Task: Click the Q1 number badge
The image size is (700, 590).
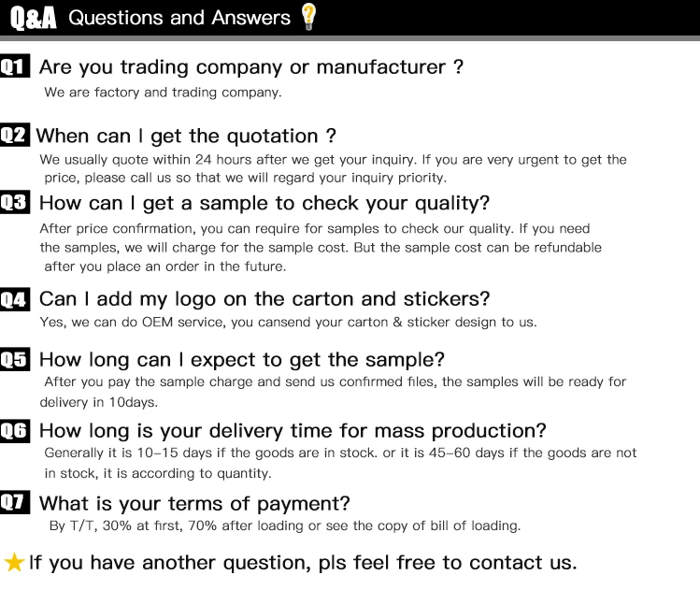Action: [15, 66]
